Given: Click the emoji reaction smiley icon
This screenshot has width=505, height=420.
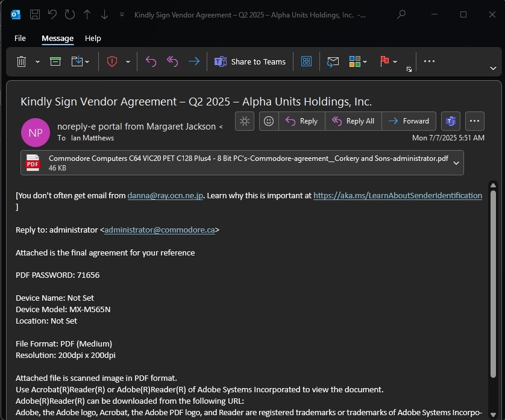Looking at the screenshot, I should click(269, 121).
